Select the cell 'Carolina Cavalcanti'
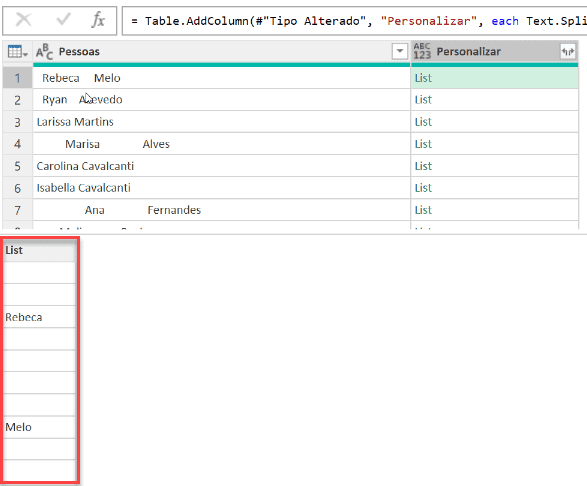This screenshot has width=587, height=486. 222,166
